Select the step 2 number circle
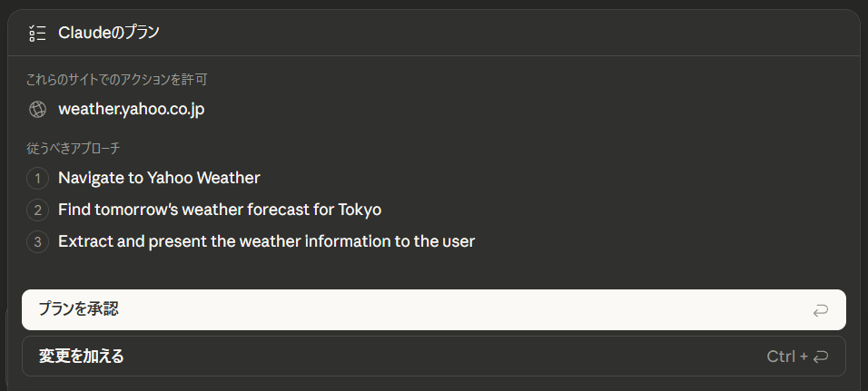 pos(37,210)
